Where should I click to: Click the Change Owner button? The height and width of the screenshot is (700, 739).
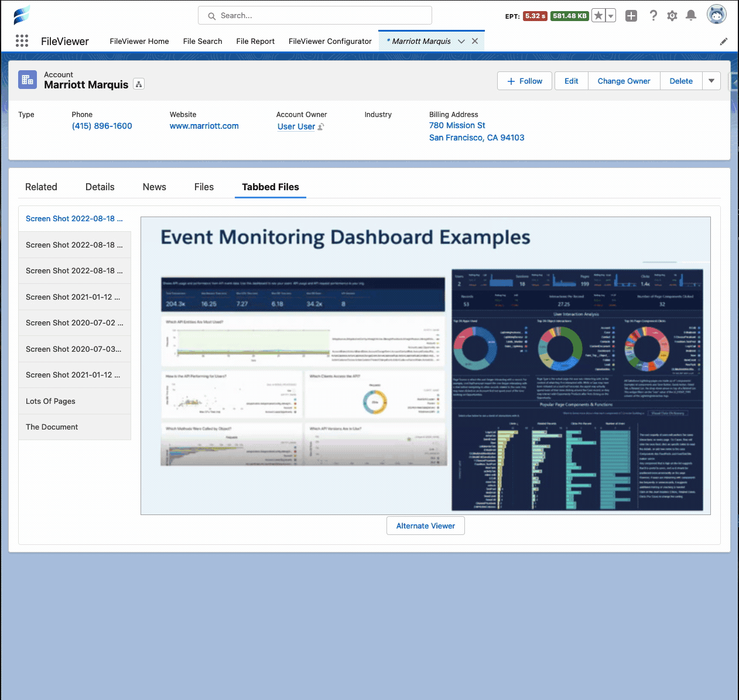pyautogui.click(x=624, y=81)
